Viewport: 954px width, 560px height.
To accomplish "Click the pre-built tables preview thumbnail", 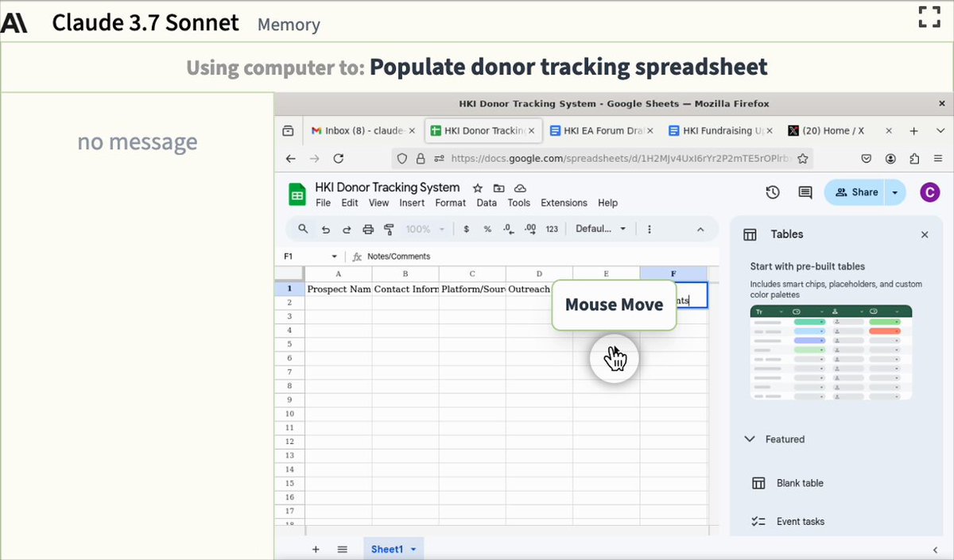I will tap(831, 353).
